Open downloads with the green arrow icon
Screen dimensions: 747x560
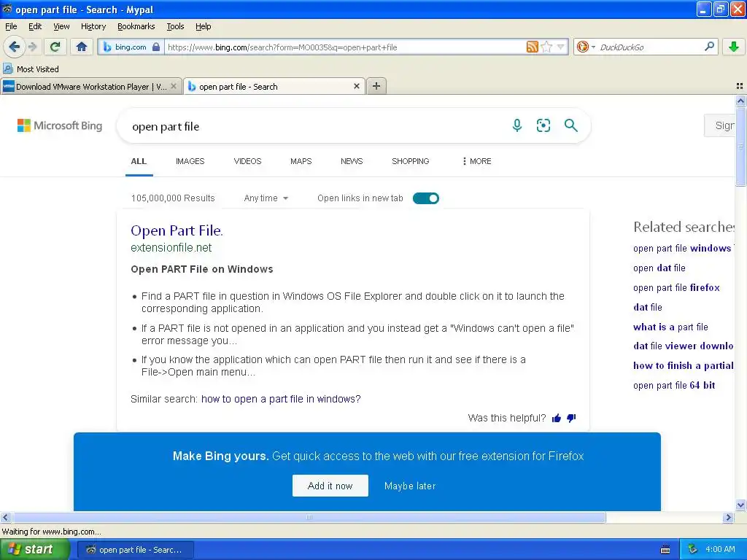pyautogui.click(x=734, y=47)
